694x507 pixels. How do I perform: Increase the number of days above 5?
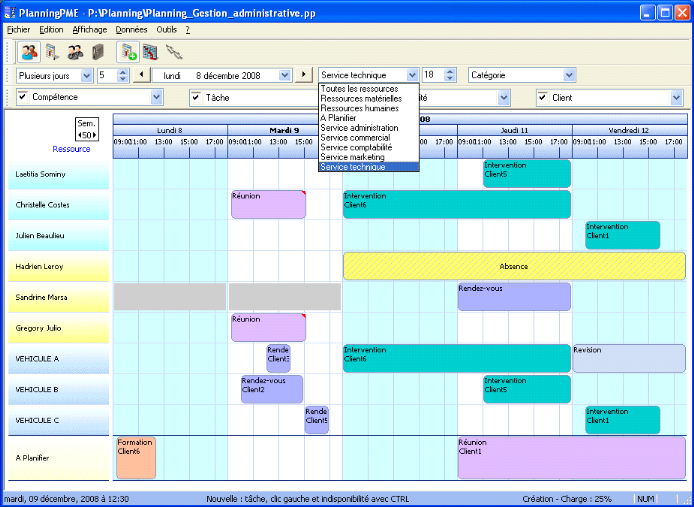[x=123, y=72]
